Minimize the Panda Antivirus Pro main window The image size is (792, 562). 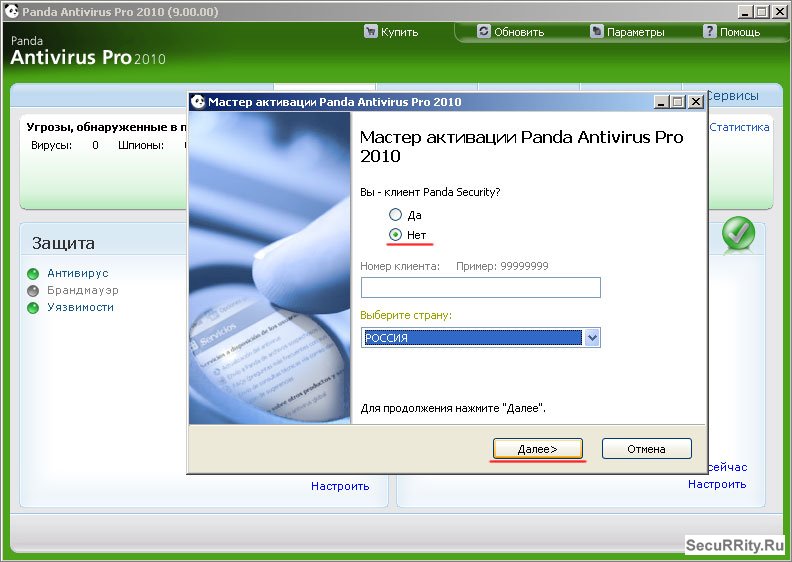click(746, 12)
